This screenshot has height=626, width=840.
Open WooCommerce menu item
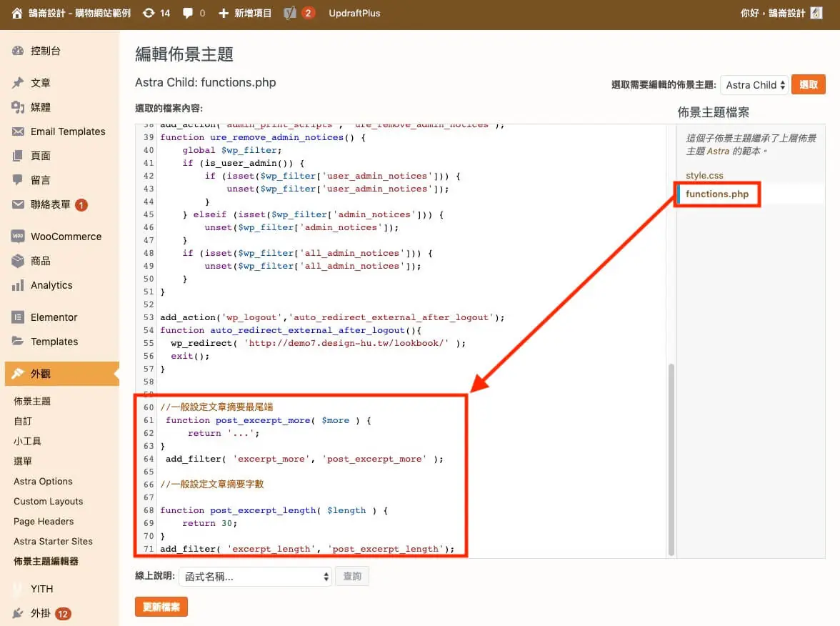coord(66,237)
